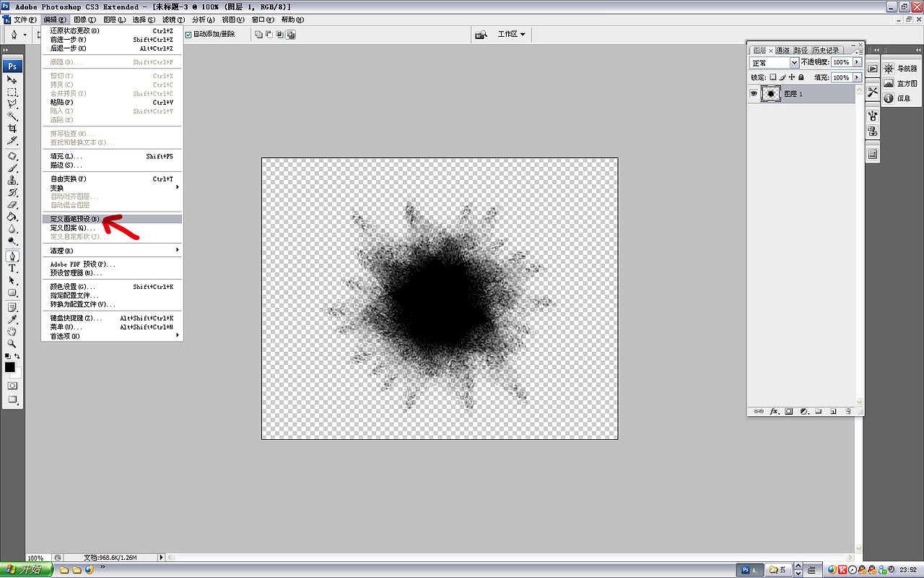Open the fill slider arrow
Image resolution: width=924 pixels, height=578 pixels.
click(857, 77)
